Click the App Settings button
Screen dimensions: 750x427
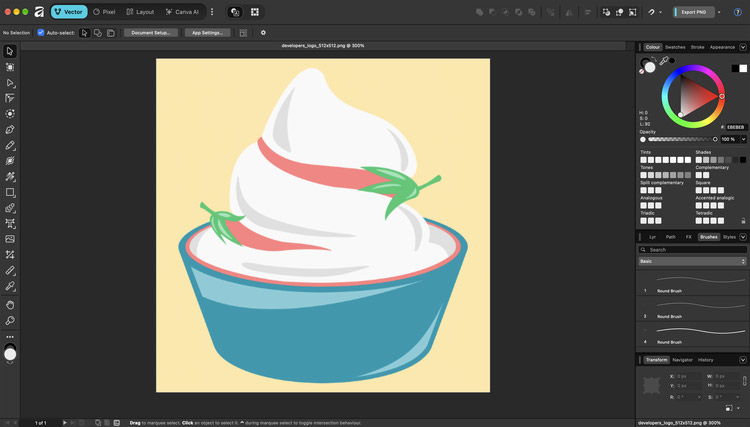click(207, 33)
